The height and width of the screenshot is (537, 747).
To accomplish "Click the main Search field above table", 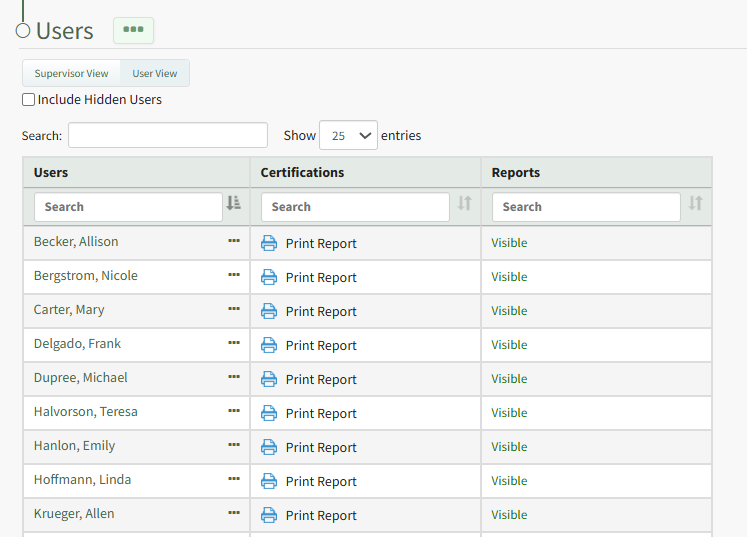I will [x=168, y=135].
